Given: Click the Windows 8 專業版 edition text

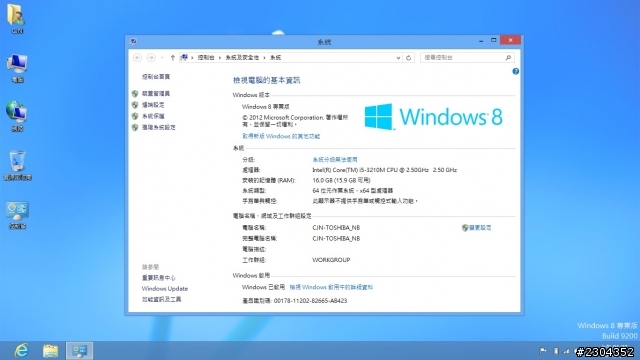Looking at the screenshot, I should coord(266,107).
